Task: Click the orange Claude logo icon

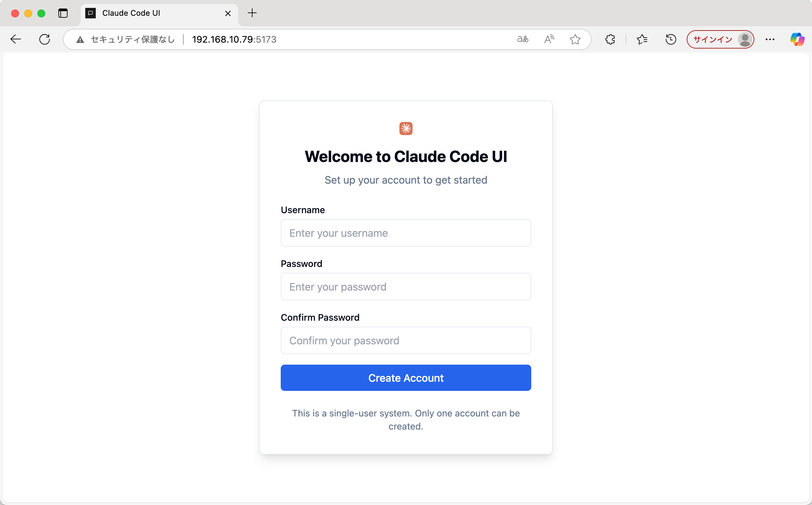Action: 406,129
